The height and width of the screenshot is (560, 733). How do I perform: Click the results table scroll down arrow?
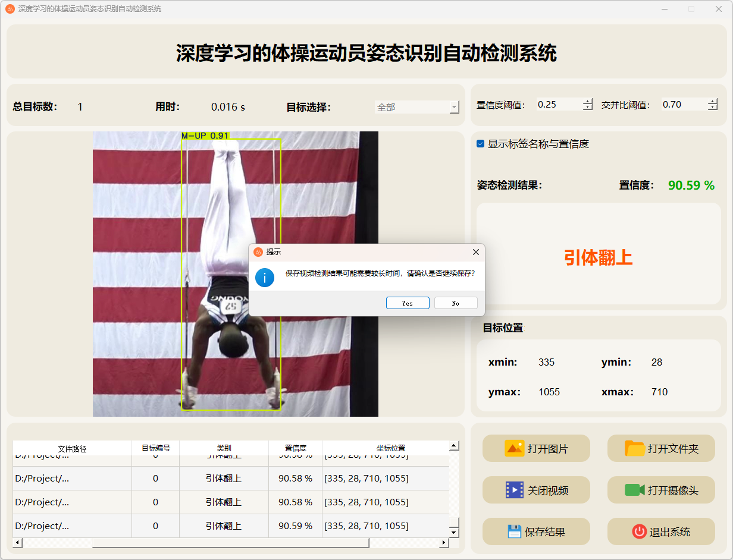(454, 533)
